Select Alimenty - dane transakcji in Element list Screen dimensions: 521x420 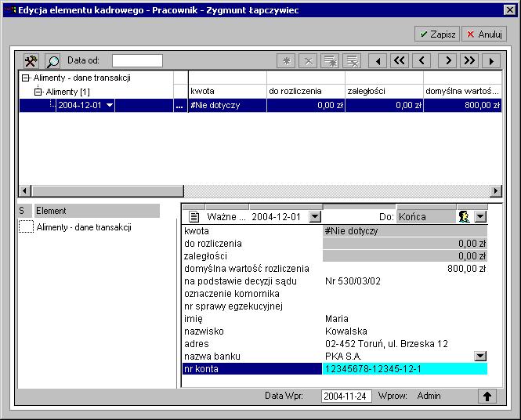[84, 227]
